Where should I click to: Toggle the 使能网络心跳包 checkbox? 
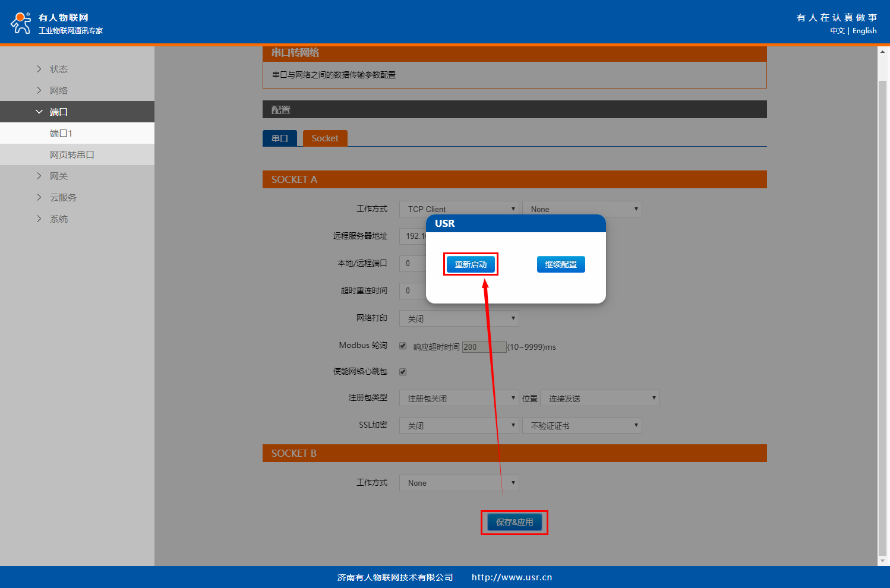click(403, 372)
